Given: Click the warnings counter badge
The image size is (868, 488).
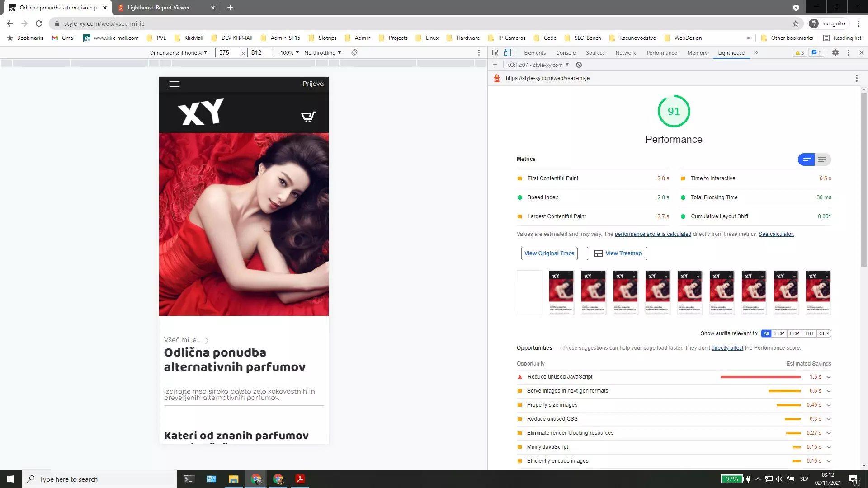Looking at the screenshot, I should pos(799,53).
